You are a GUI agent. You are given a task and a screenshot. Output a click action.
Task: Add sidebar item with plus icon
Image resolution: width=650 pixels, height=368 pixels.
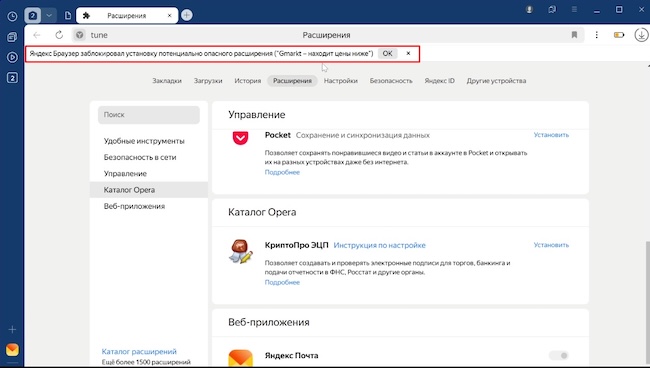tap(12, 329)
